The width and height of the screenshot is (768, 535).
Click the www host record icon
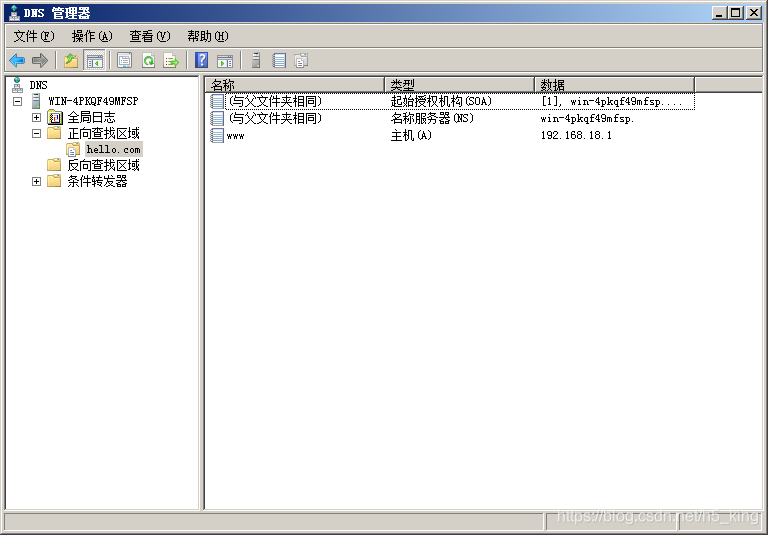(x=217, y=135)
